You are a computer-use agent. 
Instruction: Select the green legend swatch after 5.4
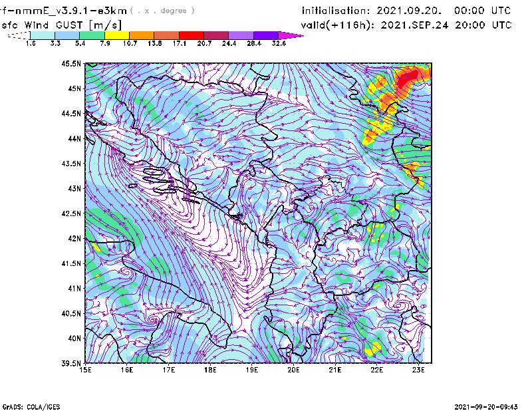click(x=92, y=35)
